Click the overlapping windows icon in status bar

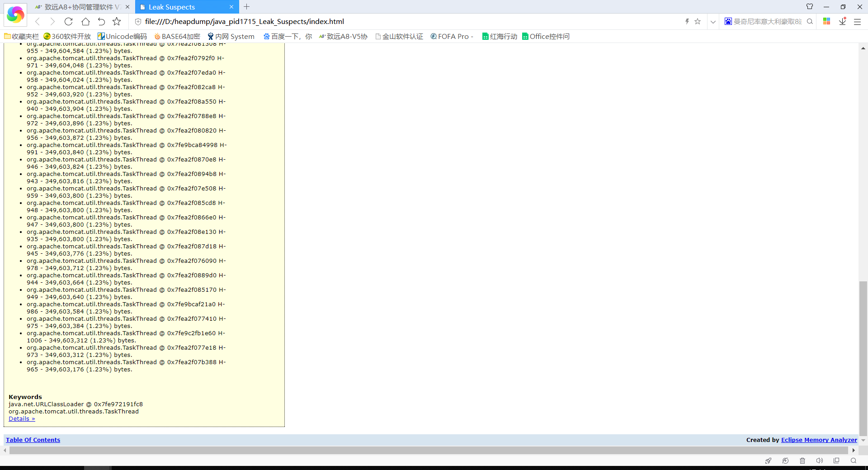[836, 461]
